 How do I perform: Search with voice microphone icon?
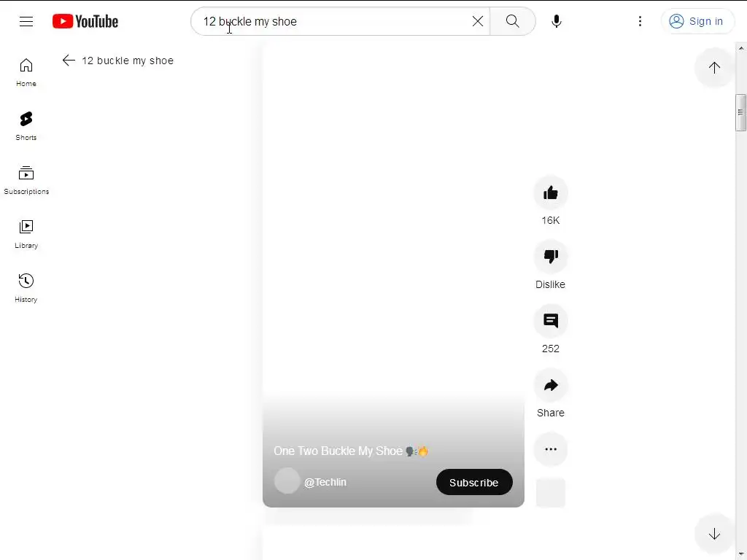(556, 21)
